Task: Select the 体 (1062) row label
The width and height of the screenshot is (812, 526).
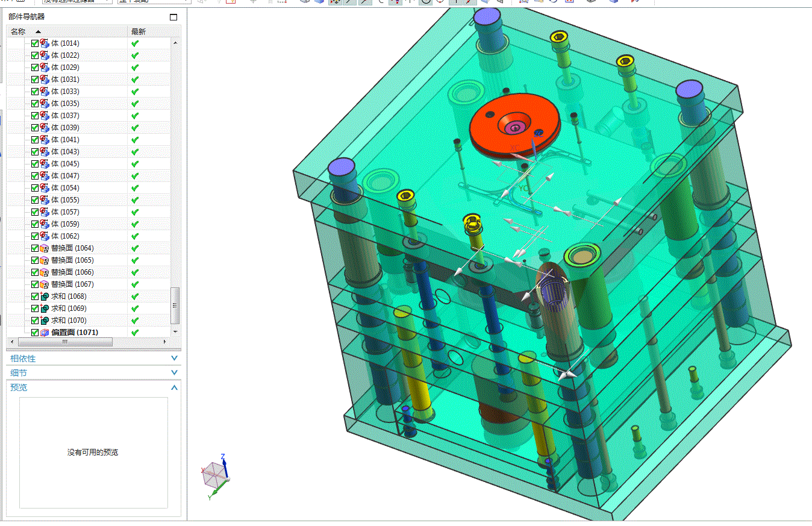Action: point(65,236)
